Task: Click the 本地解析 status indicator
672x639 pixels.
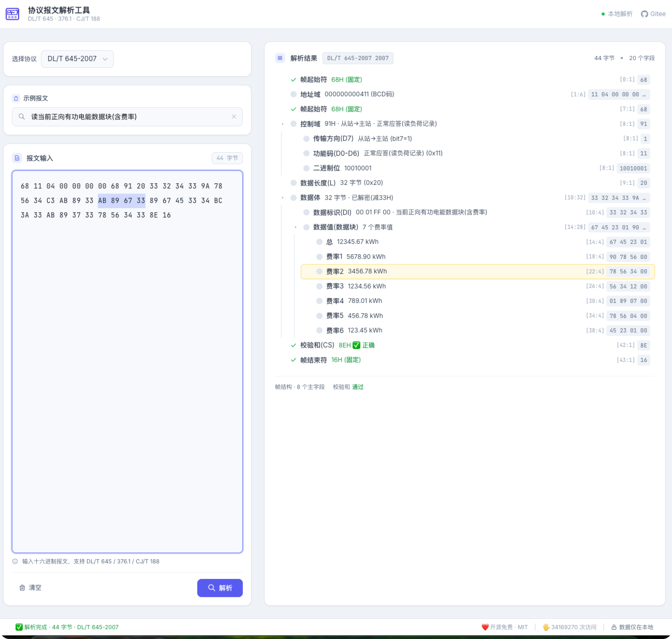Action: pos(617,14)
